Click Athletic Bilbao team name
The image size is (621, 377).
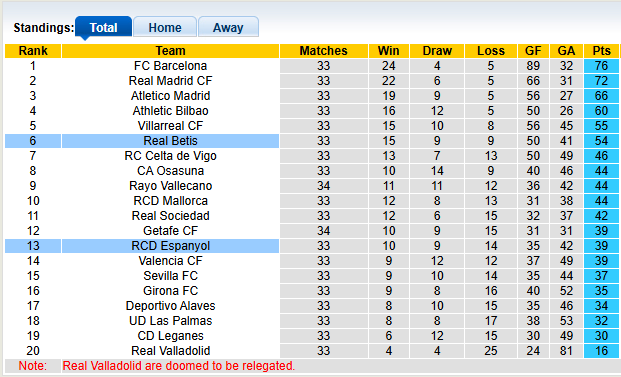coord(170,111)
